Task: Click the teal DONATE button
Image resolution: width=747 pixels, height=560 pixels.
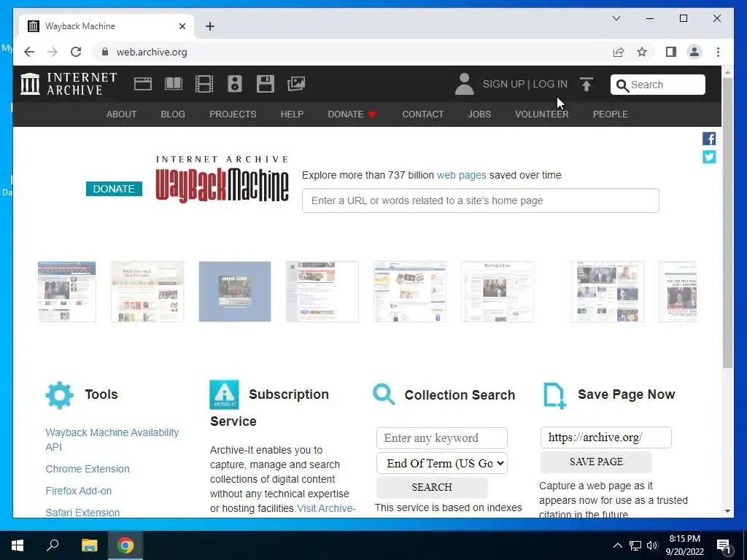Action: 114,189
